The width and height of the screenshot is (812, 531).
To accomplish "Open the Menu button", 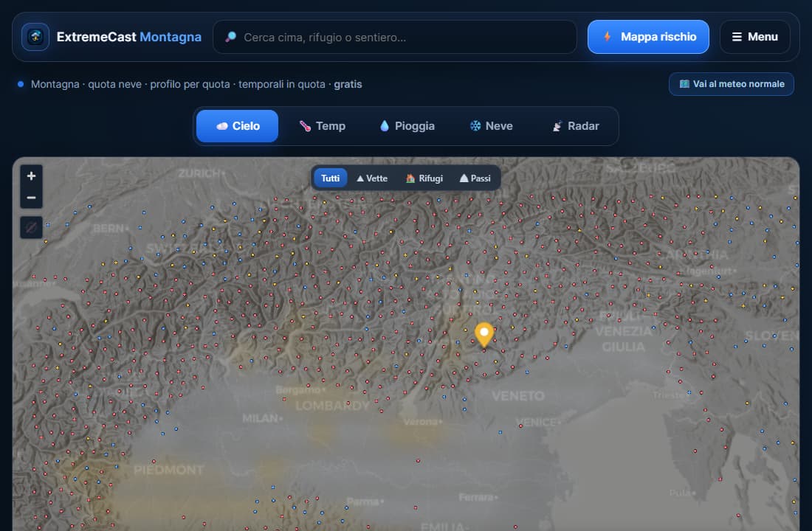I will coord(754,37).
